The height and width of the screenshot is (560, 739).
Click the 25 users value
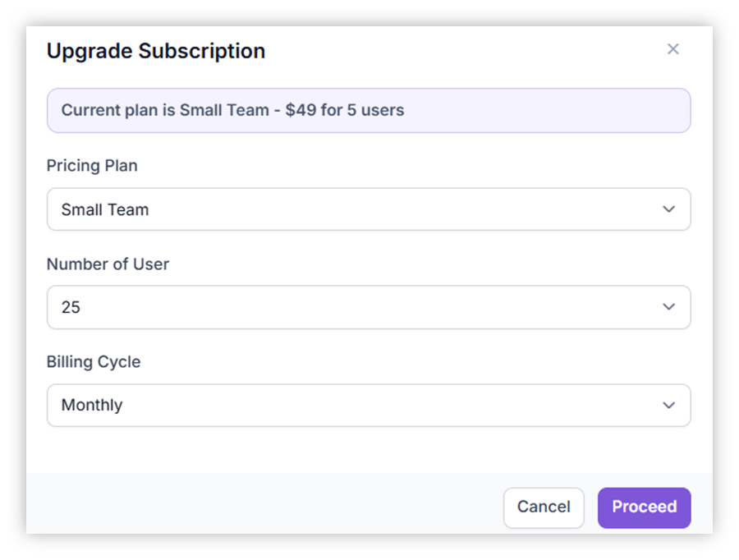[x=71, y=307]
